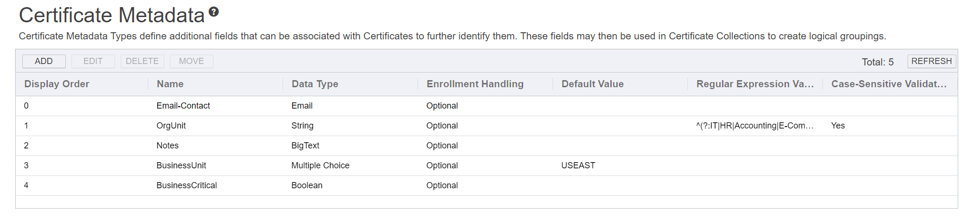
Task: Click the help icon beside Certificate Metadata
Action: tap(214, 12)
